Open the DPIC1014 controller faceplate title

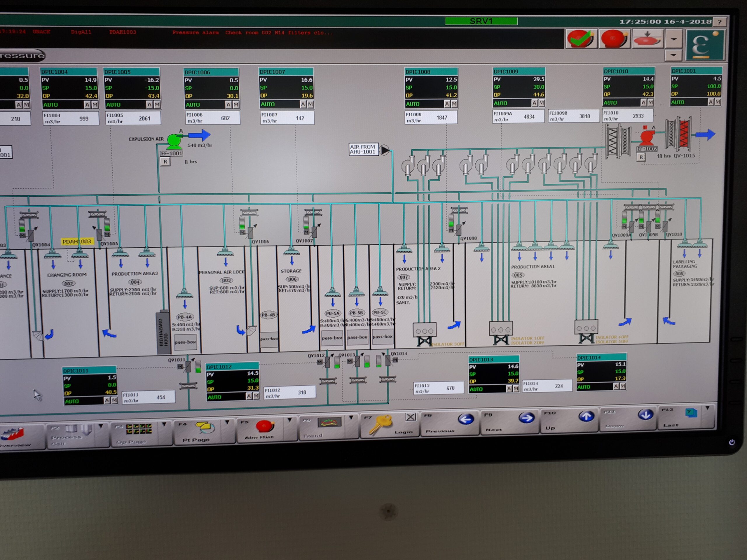point(601,358)
